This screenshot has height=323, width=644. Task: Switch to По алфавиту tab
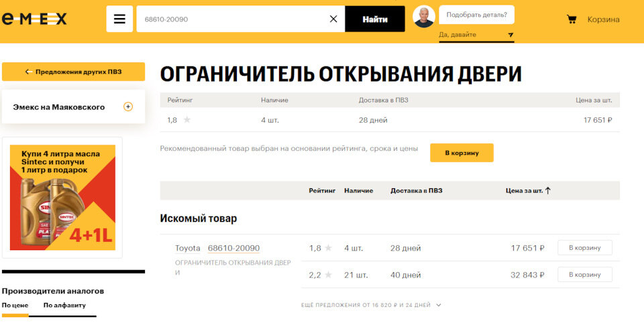64,306
